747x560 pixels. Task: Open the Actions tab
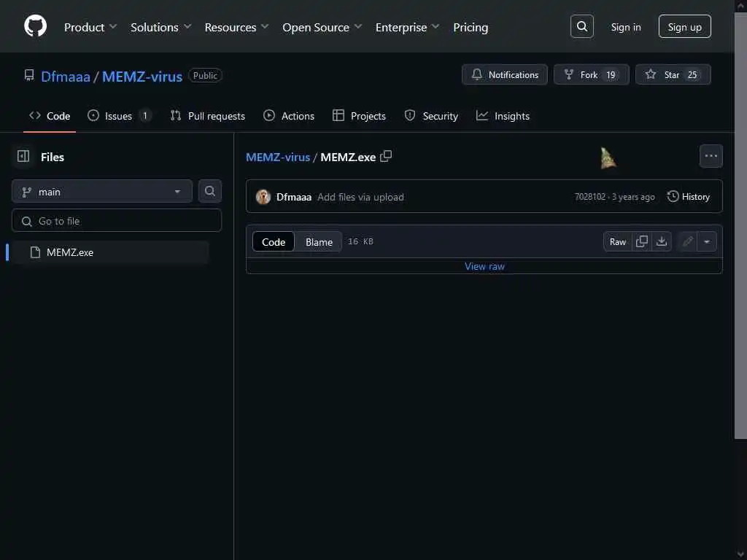pyautogui.click(x=289, y=116)
